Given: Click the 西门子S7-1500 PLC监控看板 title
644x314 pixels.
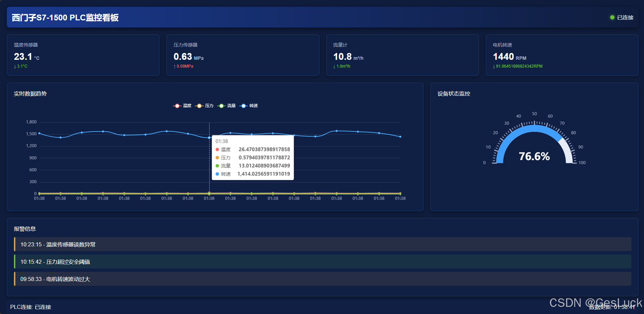Looking at the screenshot, I should pos(65,18).
